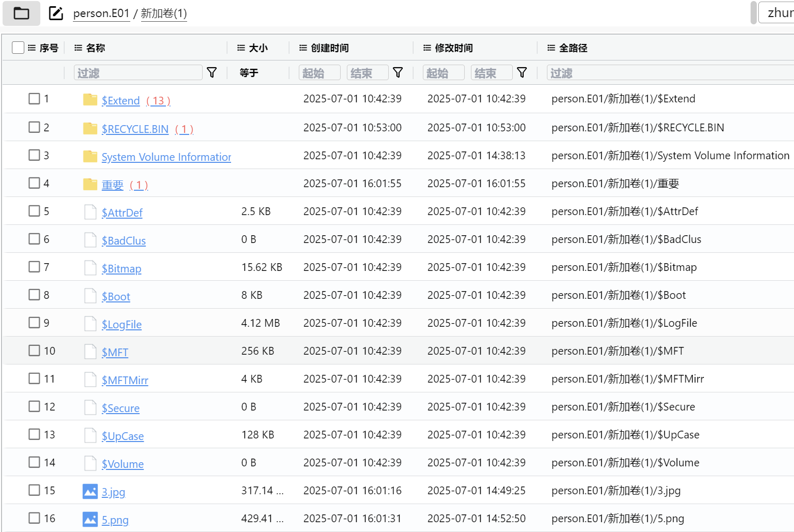The width and height of the screenshot is (794, 532).
Task: Click the 4.12 MB size cell
Action: (x=261, y=323)
